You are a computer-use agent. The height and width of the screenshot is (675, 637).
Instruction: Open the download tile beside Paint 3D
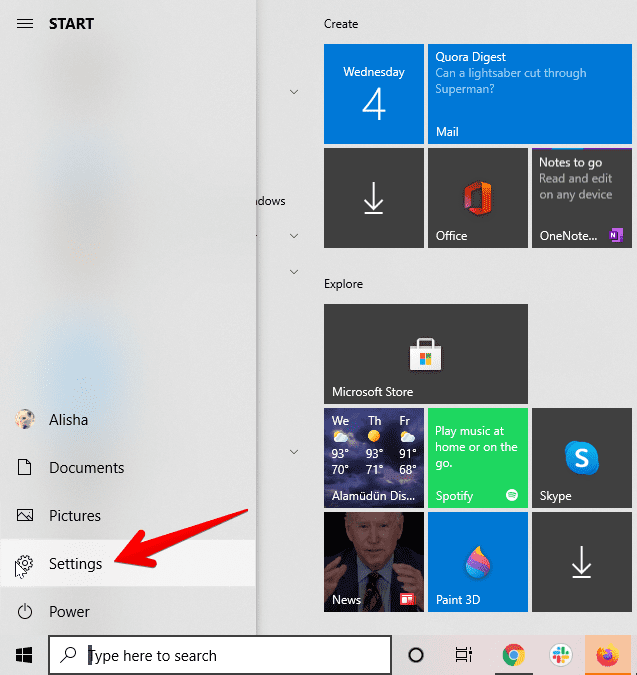[582, 562]
